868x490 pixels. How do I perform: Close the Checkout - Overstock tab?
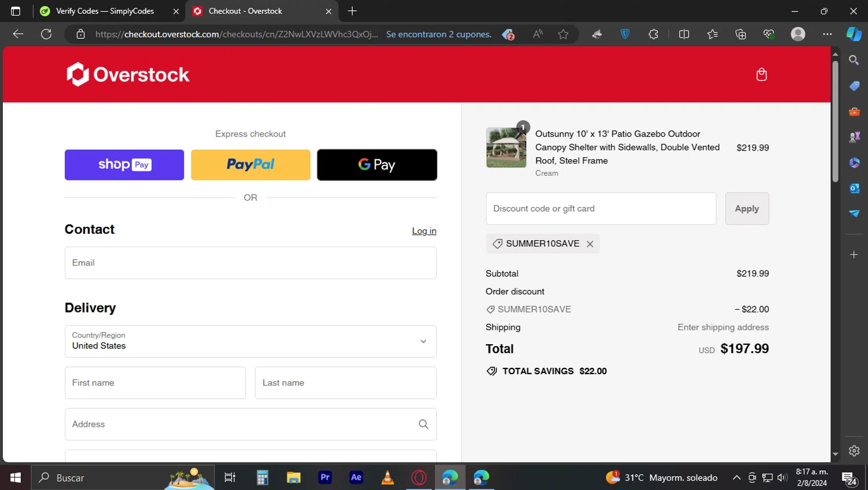pyautogui.click(x=328, y=11)
